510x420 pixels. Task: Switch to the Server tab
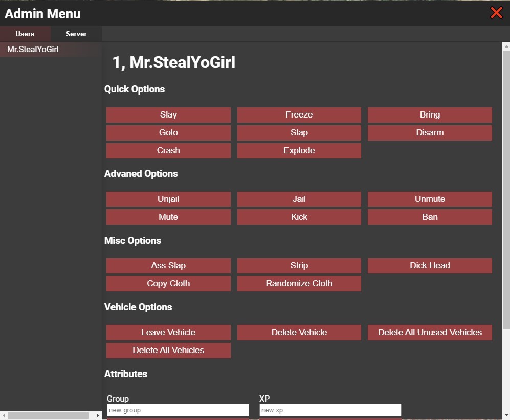(76, 34)
